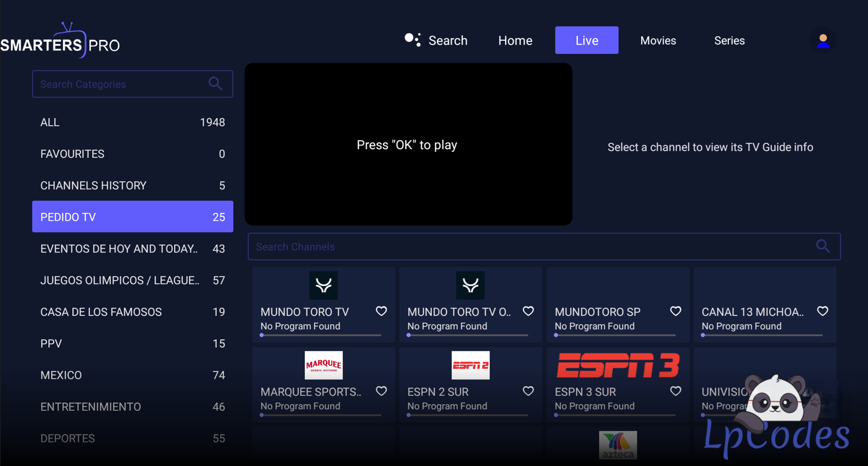Go to the Home tab
Screen dimensions: 868x466
515,41
